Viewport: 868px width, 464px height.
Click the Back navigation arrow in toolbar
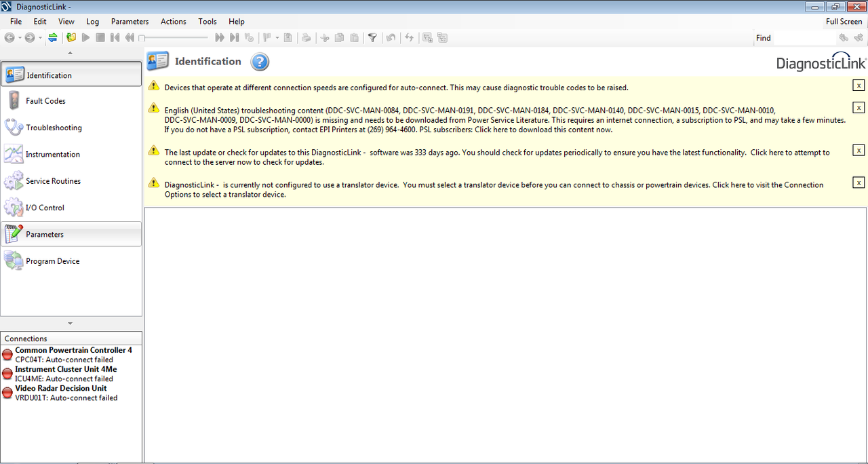tap(9, 38)
